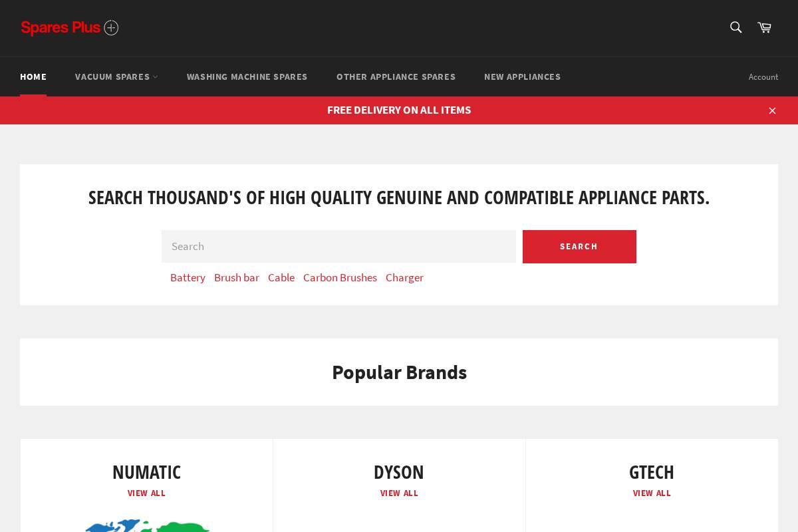This screenshot has height=532, width=798.
Task: Click the Numatic brand logo image
Action: tap(147, 525)
